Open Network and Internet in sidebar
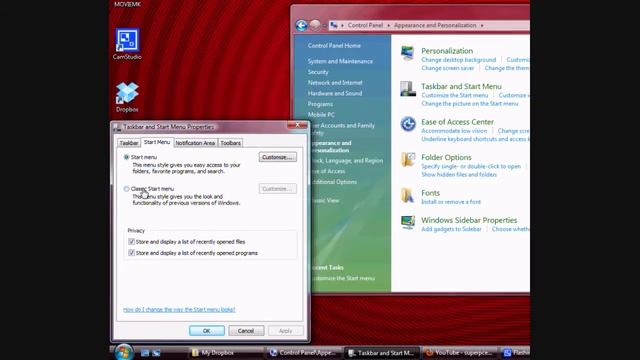 (335, 82)
